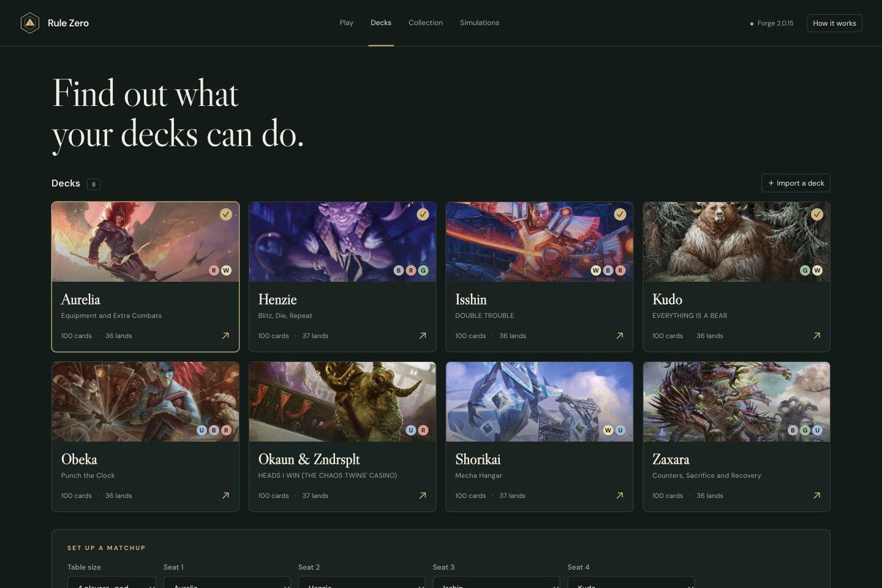
Task: Click the red R mana badge on Aurelia
Action: click(x=214, y=270)
